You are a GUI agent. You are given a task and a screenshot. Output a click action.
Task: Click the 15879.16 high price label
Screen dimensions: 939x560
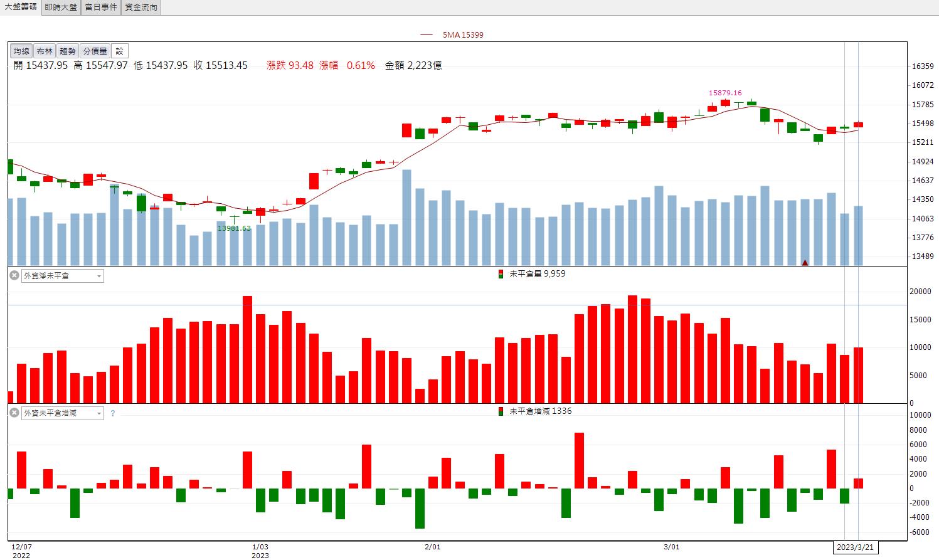(x=725, y=93)
